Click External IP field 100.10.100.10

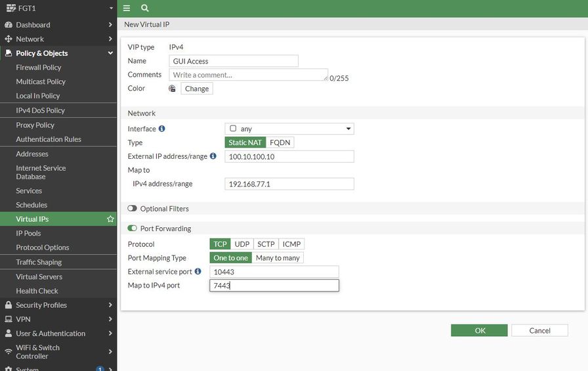(x=289, y=156)
